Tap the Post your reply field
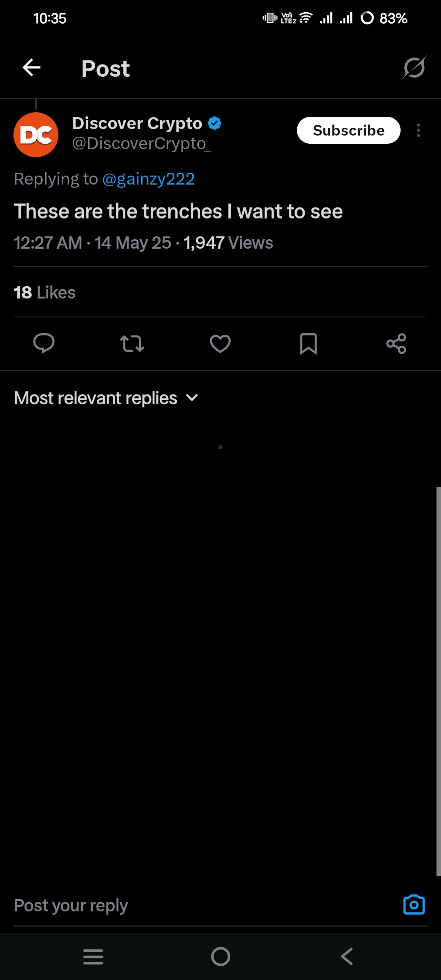441x980 pixels. (196, 905)
